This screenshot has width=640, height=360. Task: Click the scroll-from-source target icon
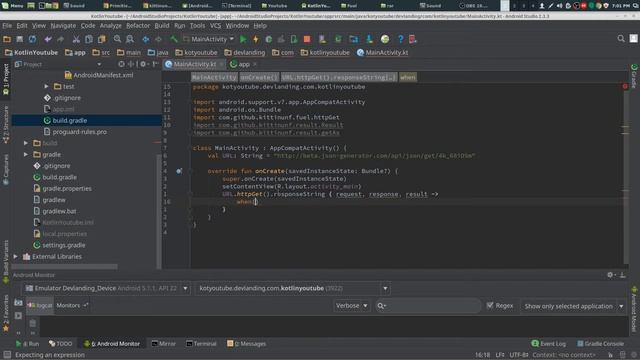coord(121,64)
